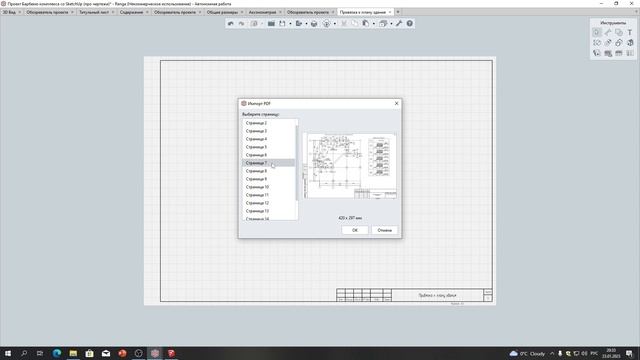Select Страница 9 in the page list
This screenshot has width=640, height=360.
tap(269, 179)
